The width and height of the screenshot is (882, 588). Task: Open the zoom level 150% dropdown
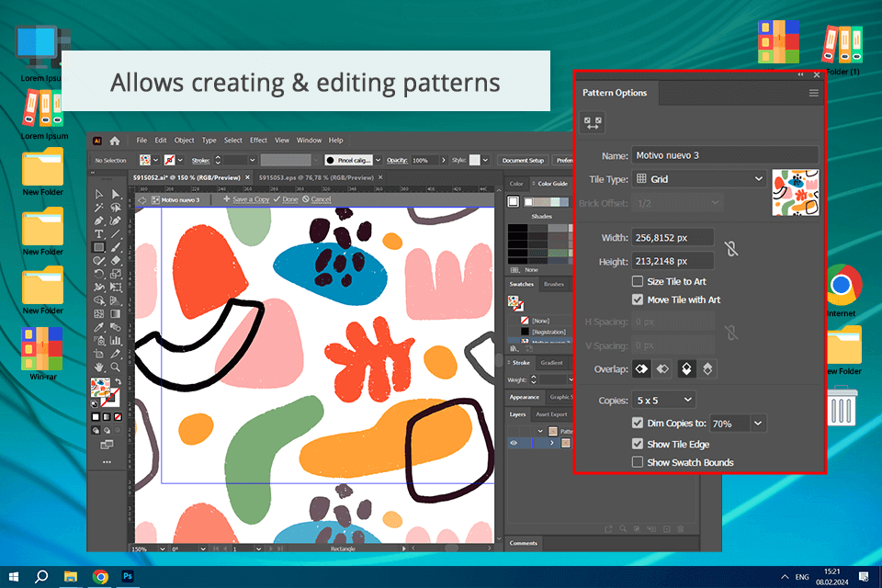(x=162, y=548)
